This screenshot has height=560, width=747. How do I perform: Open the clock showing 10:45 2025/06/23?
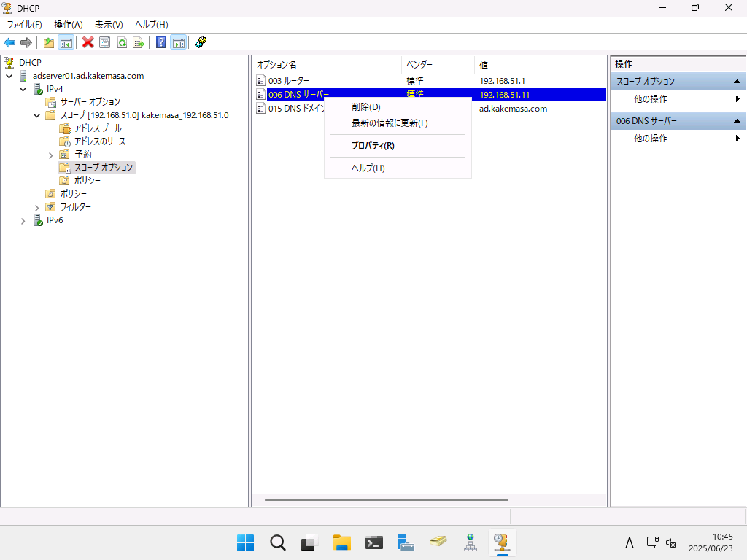point(711,542)
